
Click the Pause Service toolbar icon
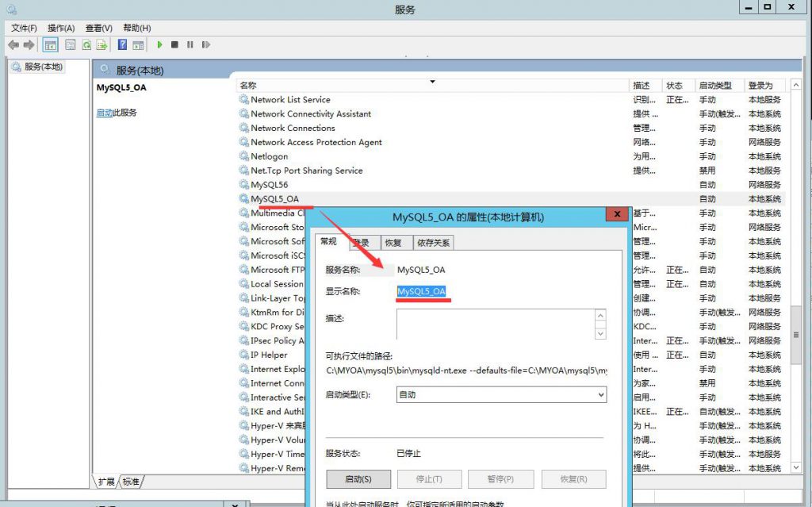tap(190, 45)
